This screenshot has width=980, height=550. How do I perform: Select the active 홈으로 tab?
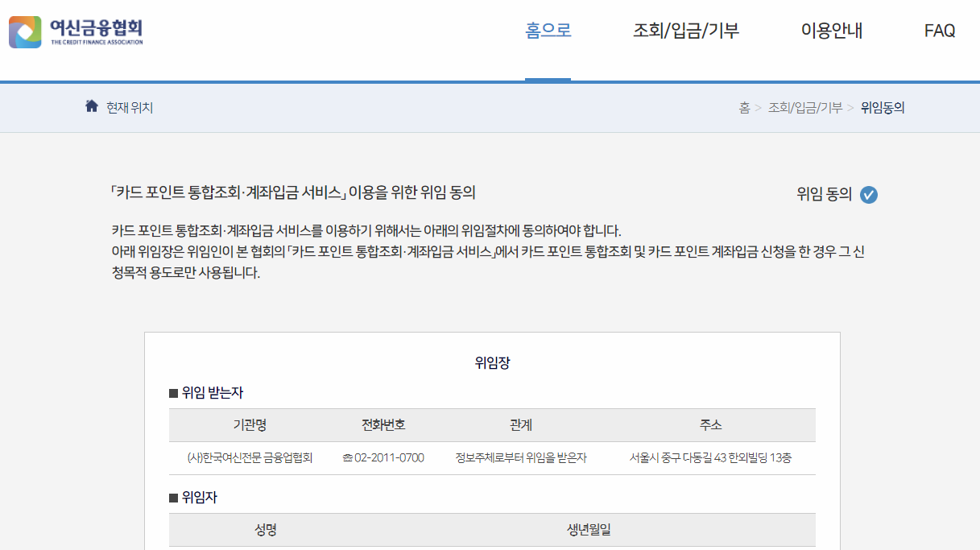(x=548, y=31)
